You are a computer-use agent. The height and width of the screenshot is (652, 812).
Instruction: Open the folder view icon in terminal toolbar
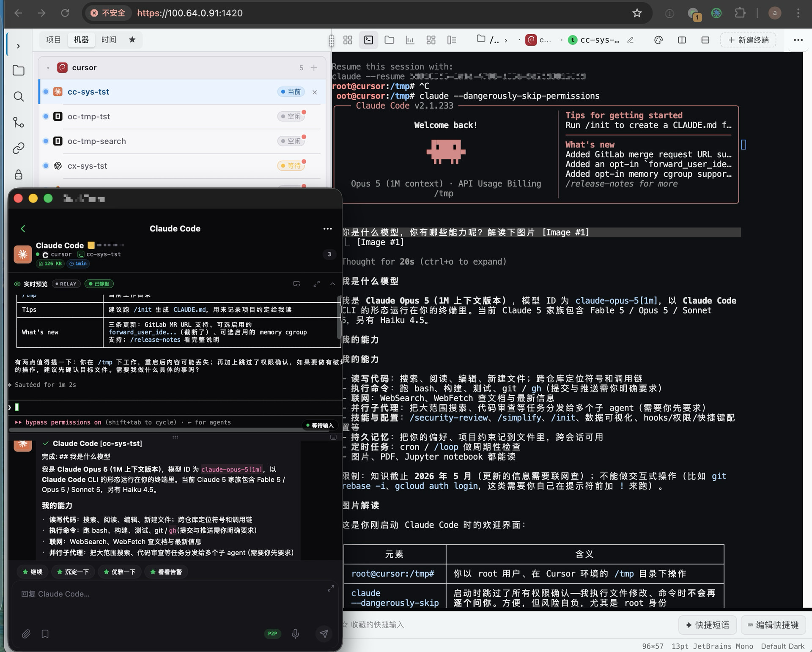[390, 40]
